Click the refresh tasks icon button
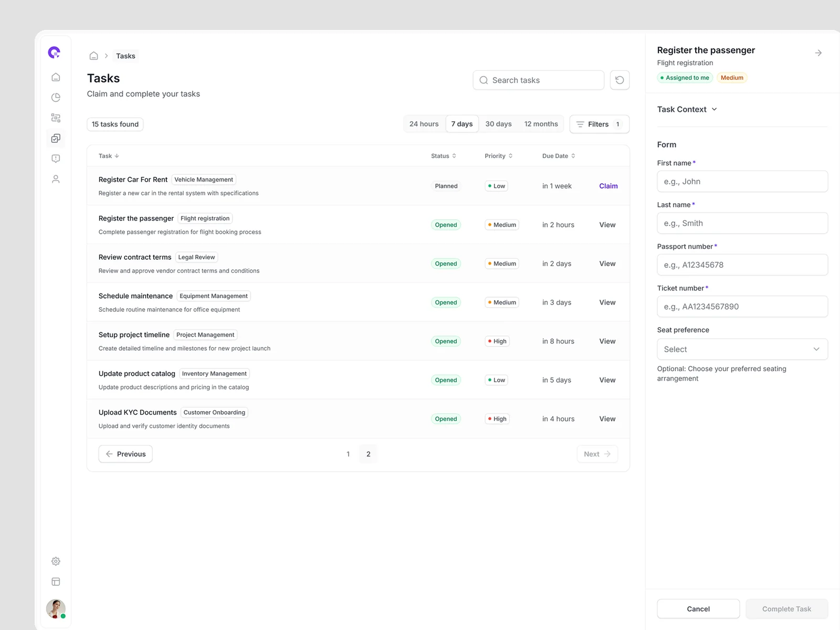Image resolution: width=840 pixels, height=630 pixels. click(x=619, y=80)
